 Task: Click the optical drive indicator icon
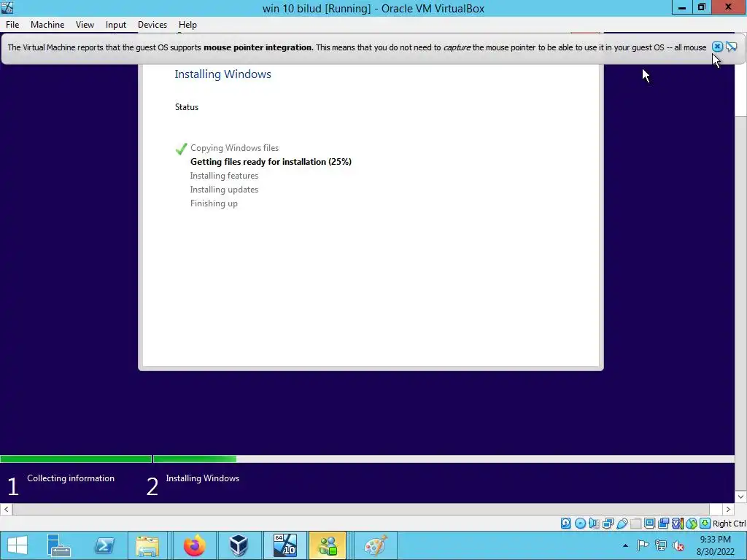coord(580,524)
